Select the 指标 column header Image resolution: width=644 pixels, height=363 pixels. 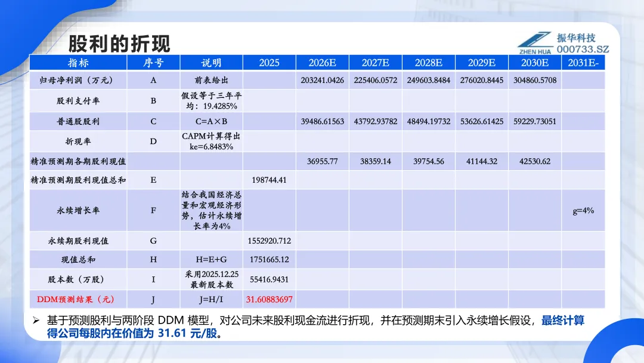click(78, 63)
